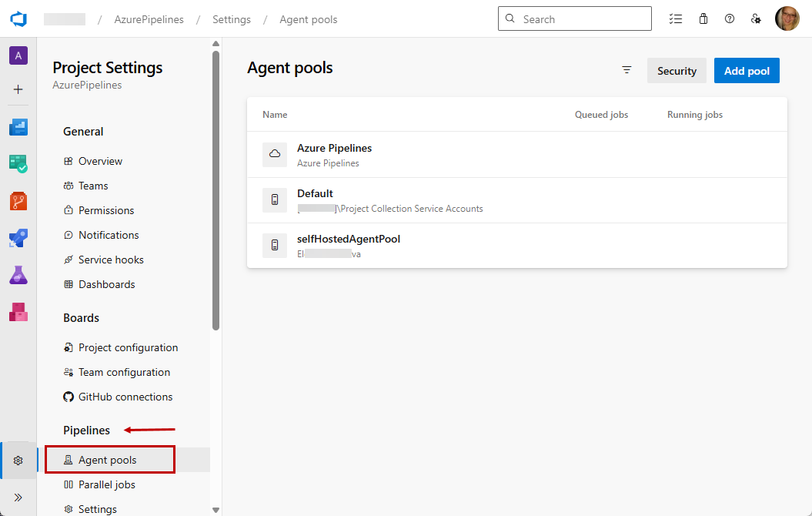Screen dimensions: 812x516
Task: Click the sidebar scrollbar thumb
Action: click(216, 190)
